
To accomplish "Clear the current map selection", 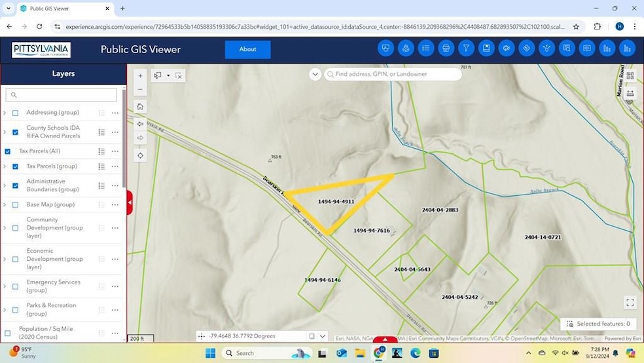I will point(179,75).
